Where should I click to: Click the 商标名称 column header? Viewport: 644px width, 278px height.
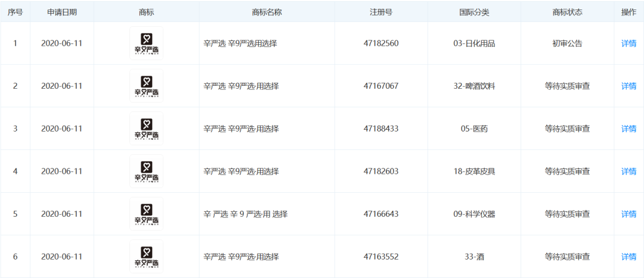pyautogui.click(x=267, y=12)
